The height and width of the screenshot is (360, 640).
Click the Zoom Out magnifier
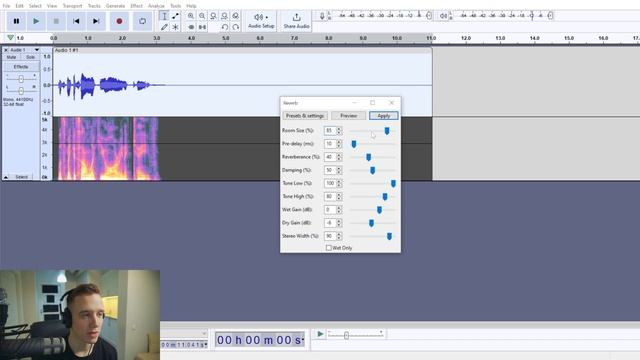click(202, 16)
